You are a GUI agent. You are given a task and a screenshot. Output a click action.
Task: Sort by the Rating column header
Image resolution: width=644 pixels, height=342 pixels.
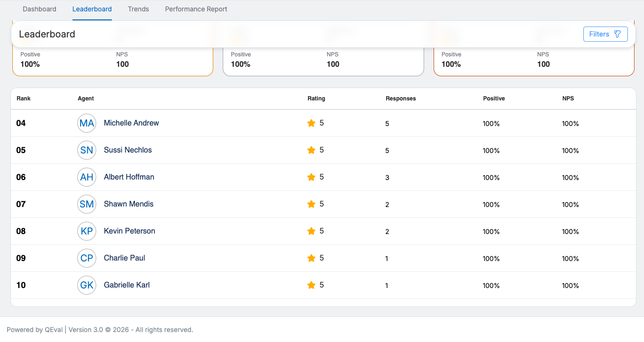tap(316, 99)
